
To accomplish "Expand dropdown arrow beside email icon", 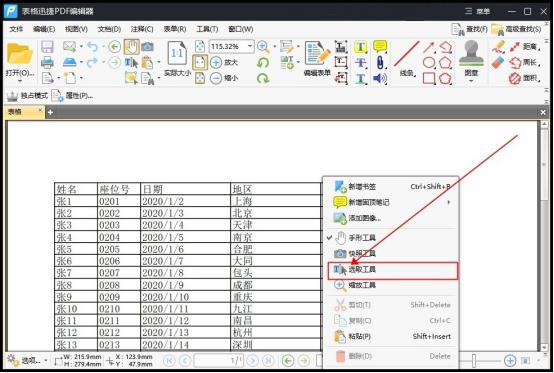I will click(81, 47).
